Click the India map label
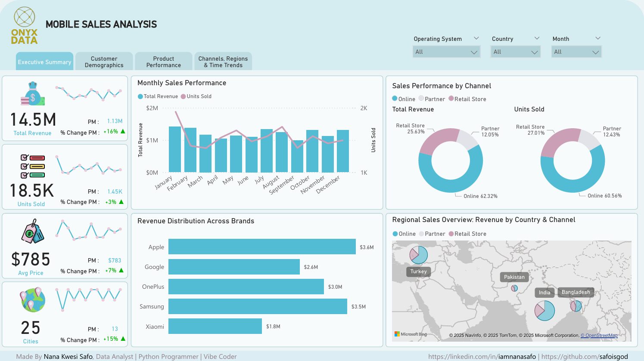The height and width of the screenshot is (361, 644). (x=544, y=293)
